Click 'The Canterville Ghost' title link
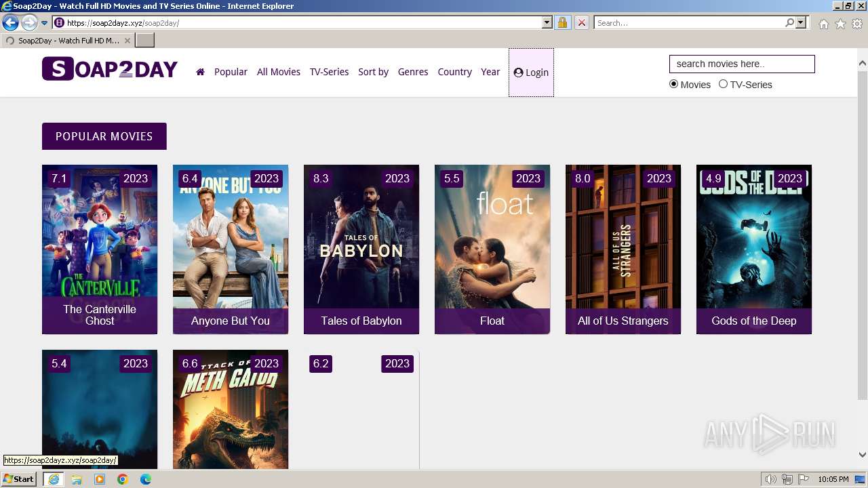Screen dimensions: 868x488 pos(100,315)
